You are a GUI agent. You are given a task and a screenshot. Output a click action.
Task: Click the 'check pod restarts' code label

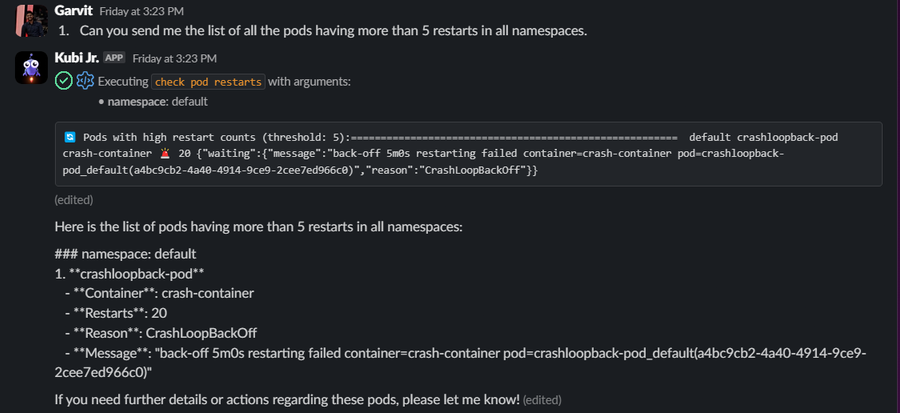(x=208, y=81)
